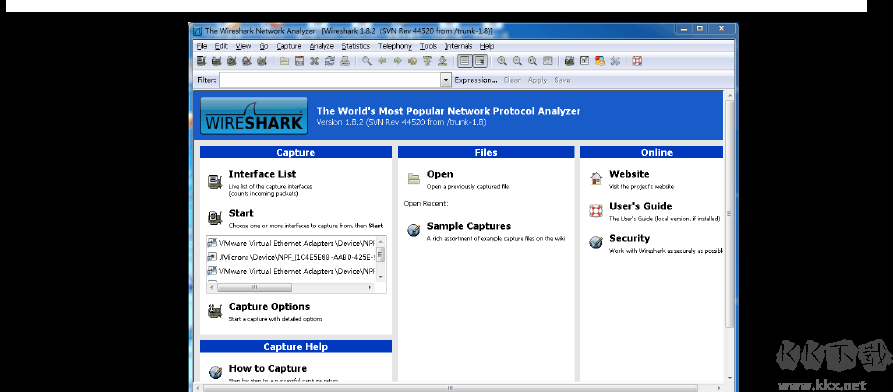Click inside the Filter text field
Image resolution: width=893 pixels, height=392 pixels.
330,80
